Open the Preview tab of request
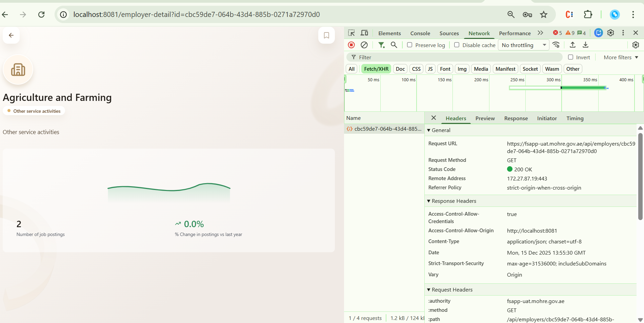This screenshot has height=323, width=644. pyautogui.click(x=485, y=118)
